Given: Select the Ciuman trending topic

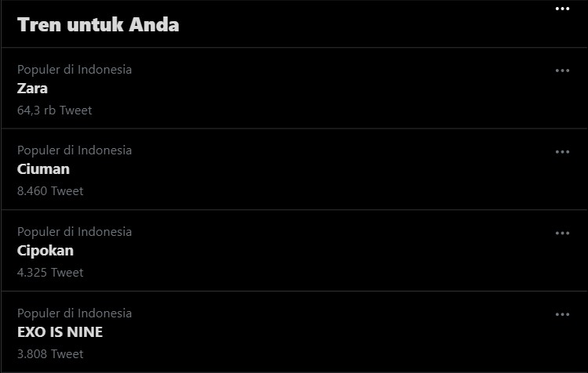Looking at the screenshot, I should point(44,169).
